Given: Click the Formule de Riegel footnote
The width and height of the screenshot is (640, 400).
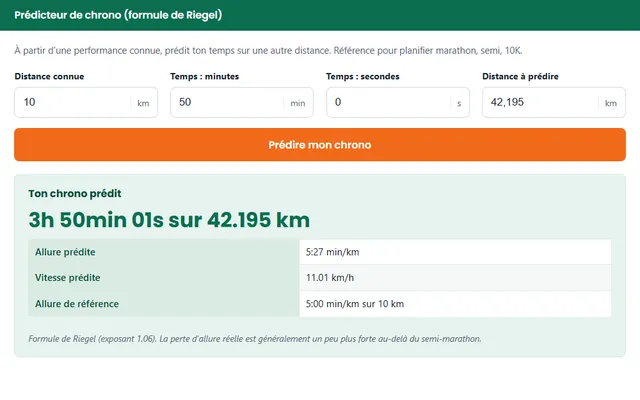Looking at the screenshot, I should click(255, 339).
